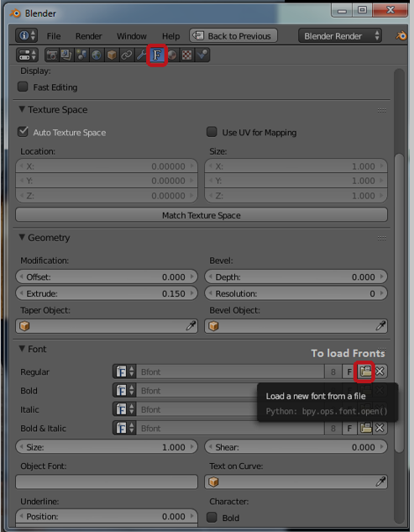This screenshot has height=532, width=414.
Task: Click the Texture Space panel drag grip
Action: pyautogui.click(x=382, y=110)
